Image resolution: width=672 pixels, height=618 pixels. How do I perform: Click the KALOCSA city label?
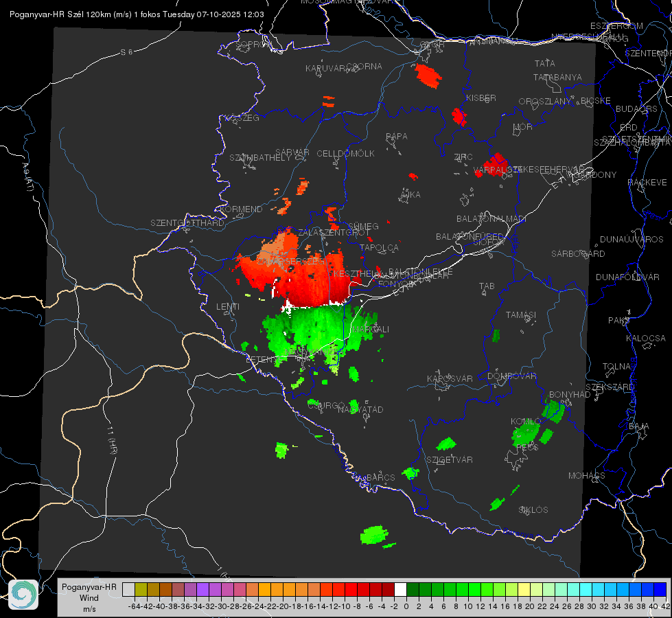coord(646,339)
